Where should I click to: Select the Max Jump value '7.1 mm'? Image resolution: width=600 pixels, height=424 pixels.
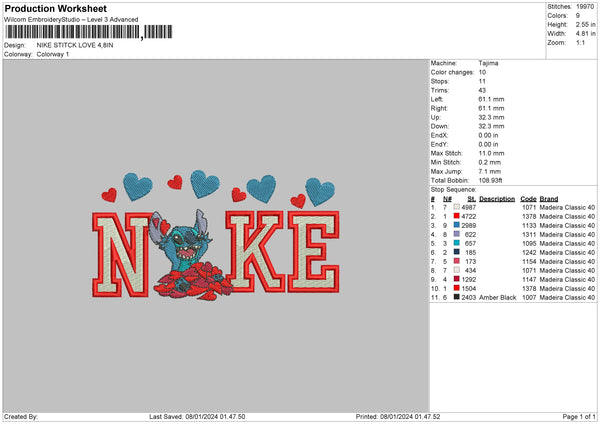[490, 171]
